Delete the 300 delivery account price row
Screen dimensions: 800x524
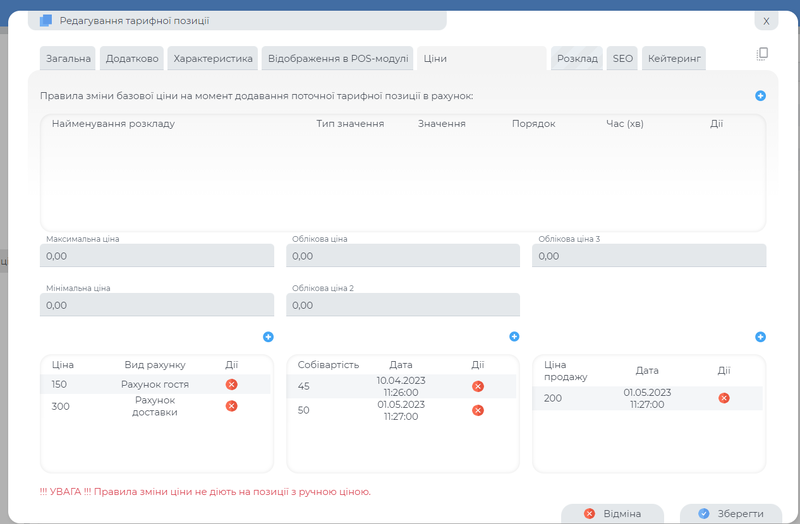tap(232, 406)
